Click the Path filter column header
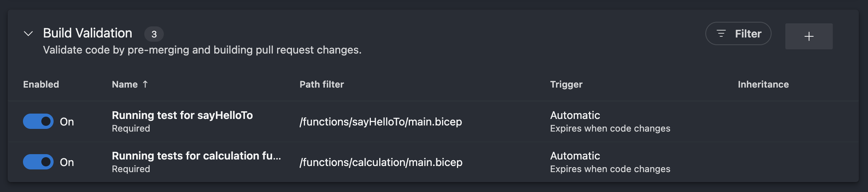 pyautogui.click(x=321, y=85)
